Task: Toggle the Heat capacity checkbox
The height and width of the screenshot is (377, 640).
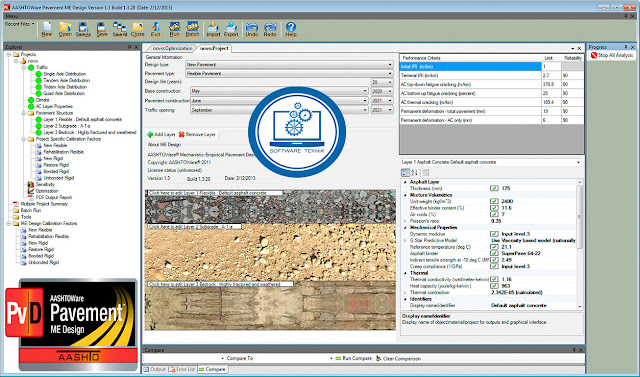Action: pyautogui.click(x=494, y=286)
